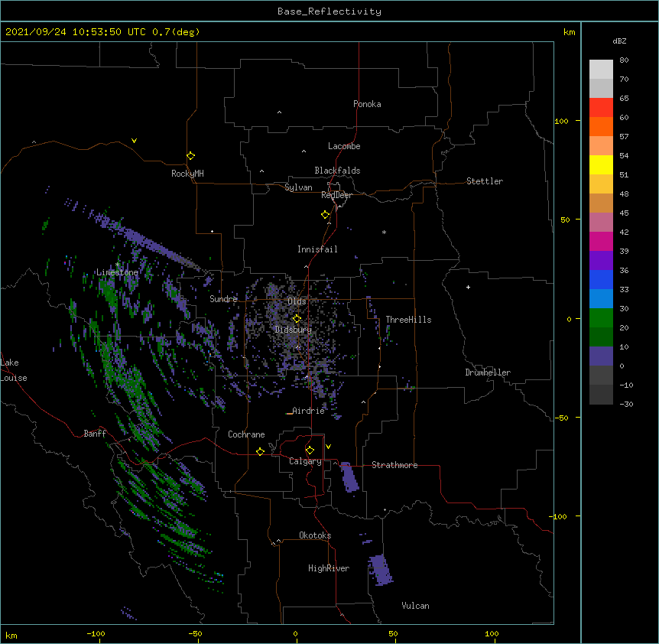Click the Sundre town label
Screen dimensions: 659x644
(x=223, y=299)
